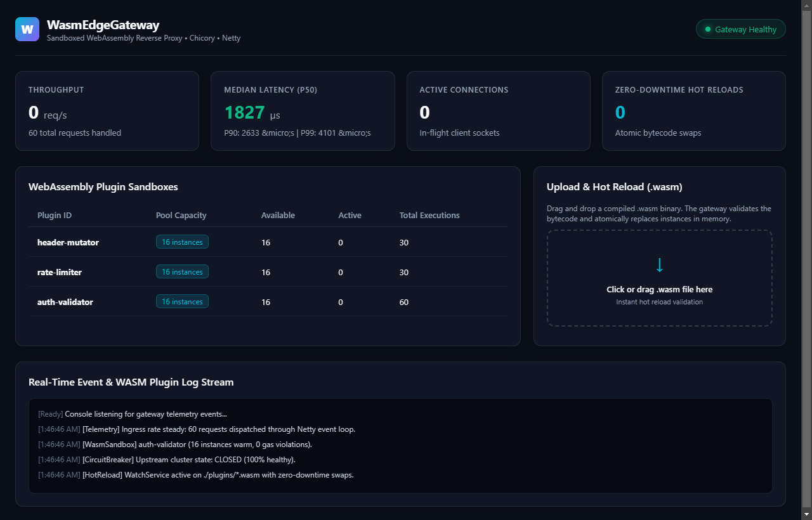Click the [Telemetry] ingress rate log line
The height and width of the screenshot is (520, 812).
coord(197,429)
